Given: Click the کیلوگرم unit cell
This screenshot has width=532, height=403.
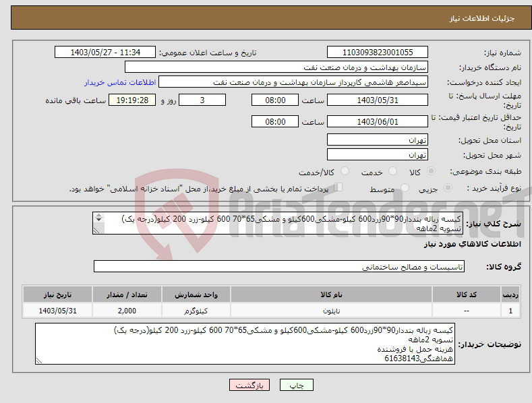Looking at the screenshot, I should 196,311.
